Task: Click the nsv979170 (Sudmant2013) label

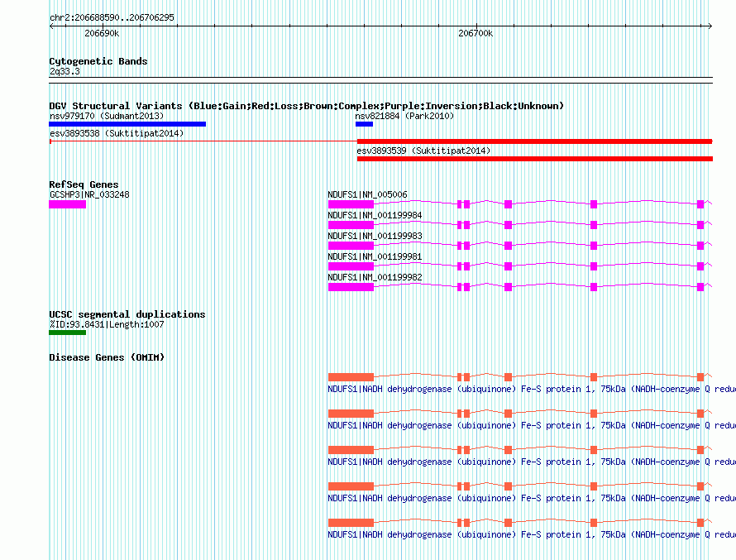Action: click(x=107, y=116)
